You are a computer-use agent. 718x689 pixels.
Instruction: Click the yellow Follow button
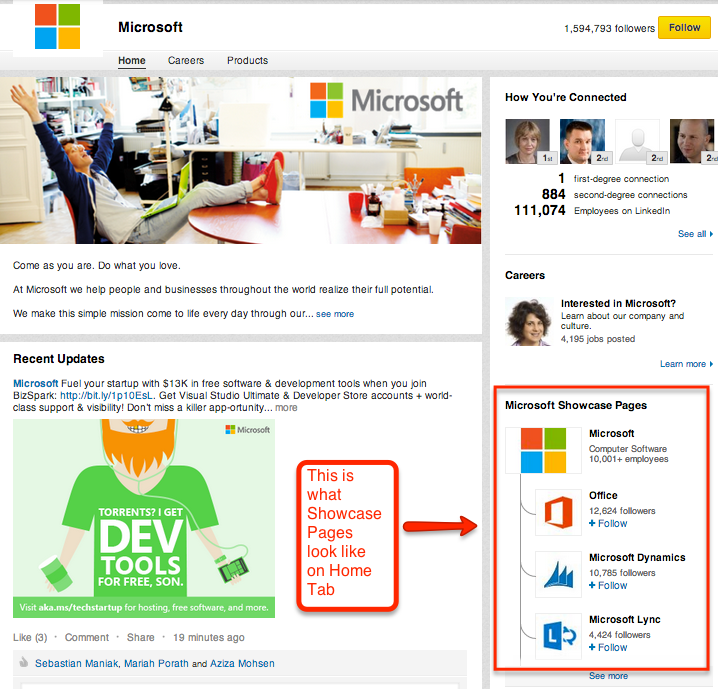[x=684, y=27]
